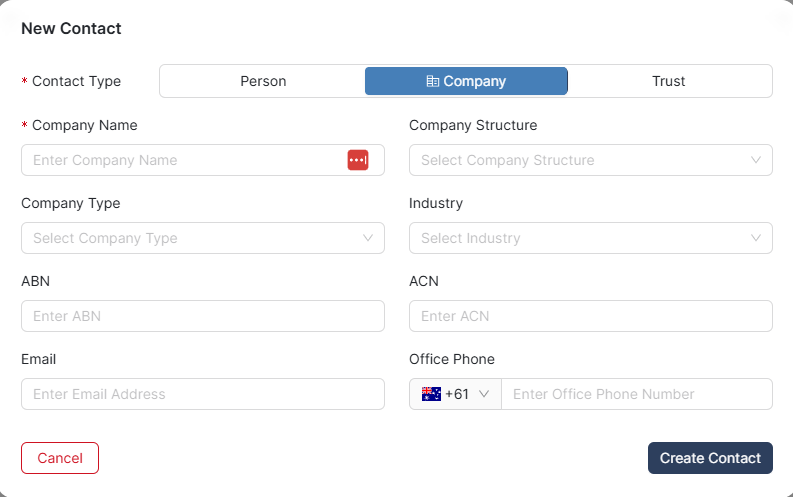Select Company contact type
Viewport: 793px width, 497px height.
[x=466, y=81]
